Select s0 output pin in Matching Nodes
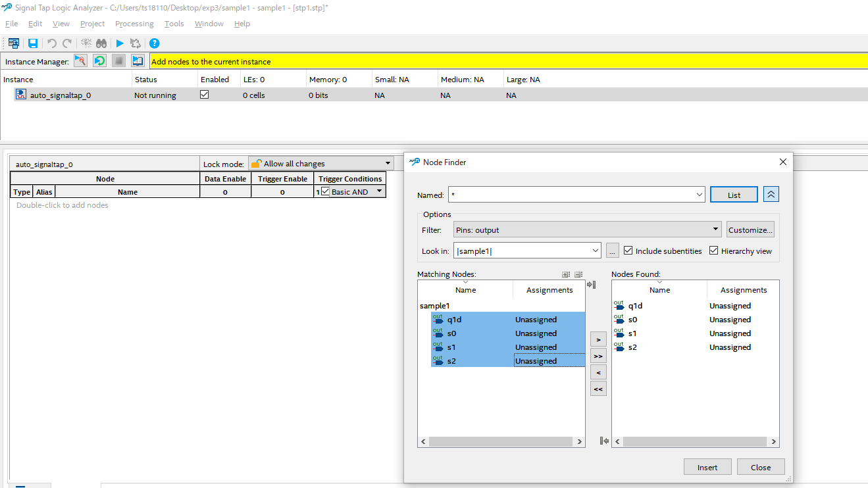 [507, 333]
